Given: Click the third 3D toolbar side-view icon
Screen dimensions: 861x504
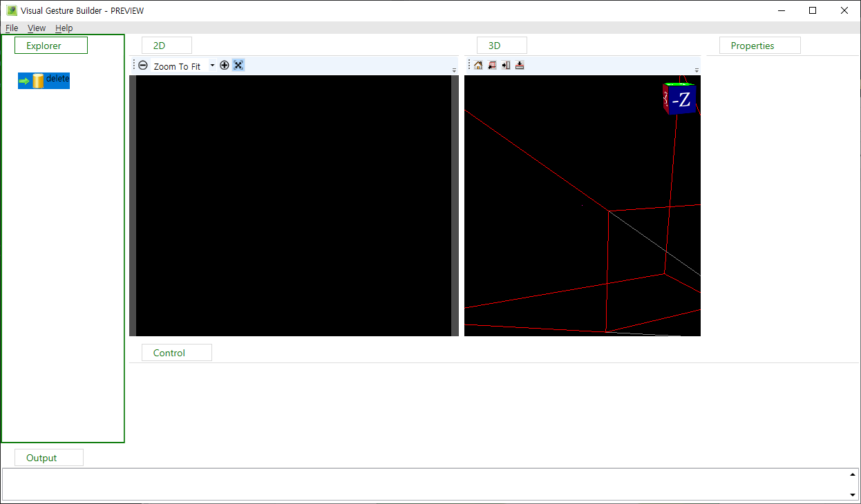Looking at the screenshot, I should click(x=506, y=66).
